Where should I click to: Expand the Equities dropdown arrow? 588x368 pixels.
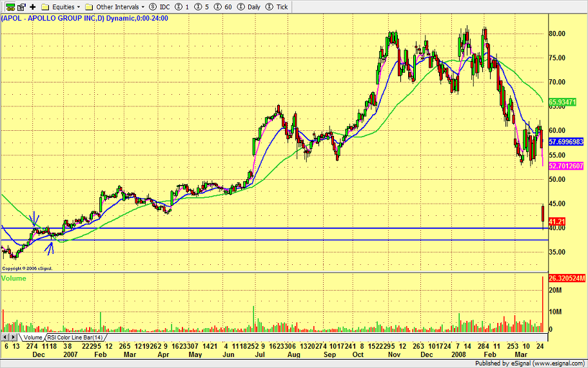(79, 6)
